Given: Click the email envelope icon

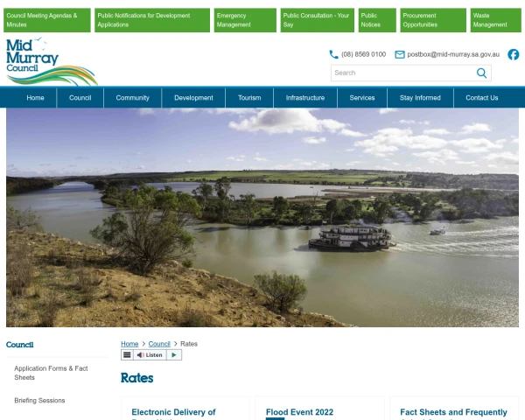Looking at the screenshot, I should pos(400,54).
